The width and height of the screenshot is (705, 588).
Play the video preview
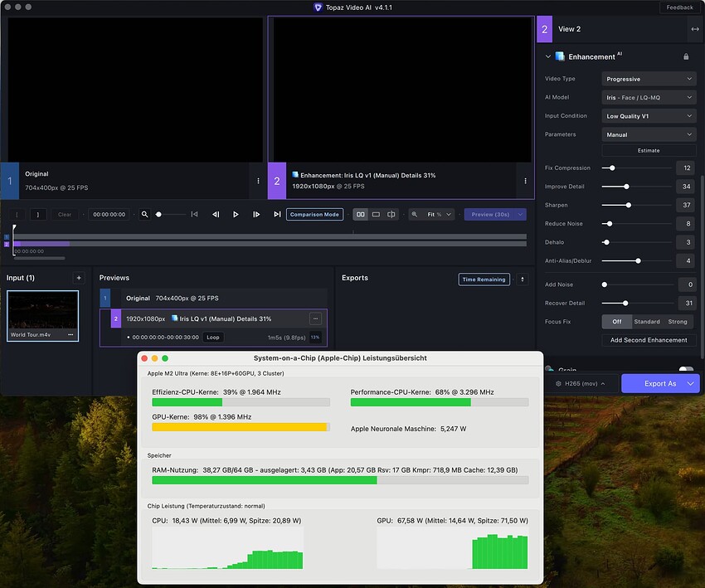[x=236, y=214]
